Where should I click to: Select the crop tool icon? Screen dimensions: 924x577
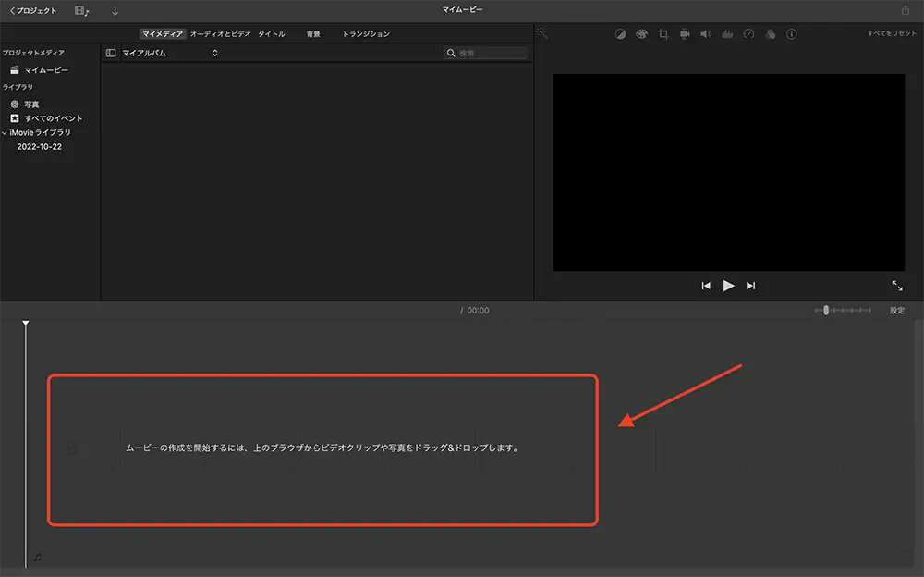coord(663,34)
